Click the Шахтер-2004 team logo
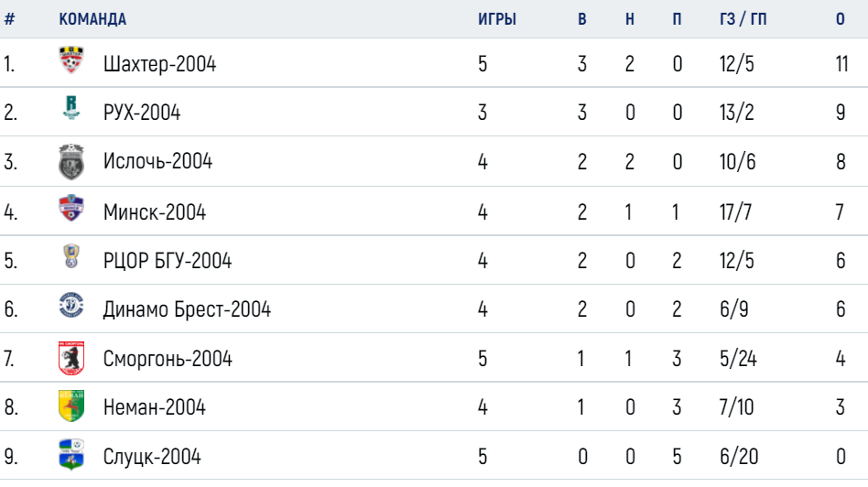 [x=71, y=60]
